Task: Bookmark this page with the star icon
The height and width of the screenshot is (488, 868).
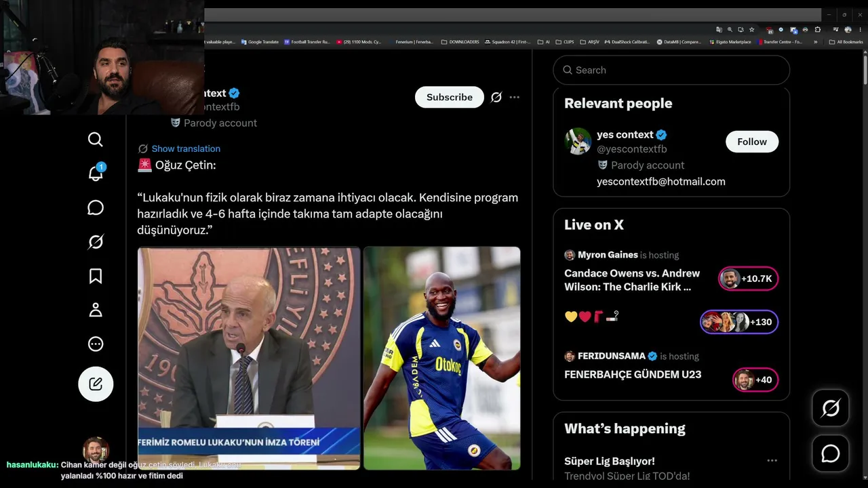Action: (x=751, y=30)
